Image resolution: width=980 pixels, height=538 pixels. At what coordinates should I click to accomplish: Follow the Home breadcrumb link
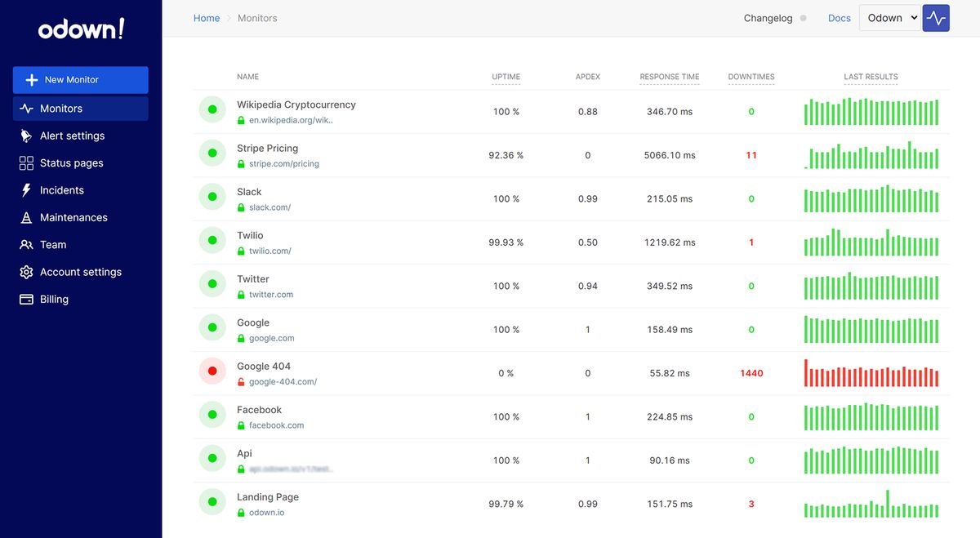[207, 18]
